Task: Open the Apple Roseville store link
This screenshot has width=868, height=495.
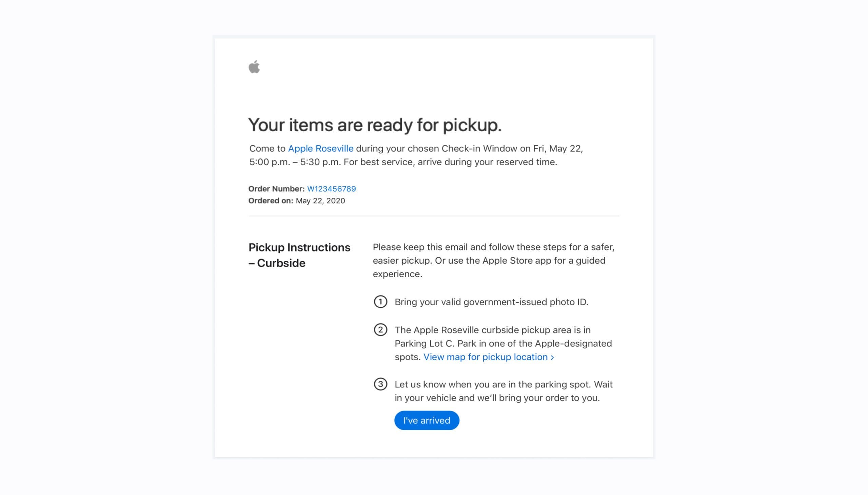Action: (320, 149)
